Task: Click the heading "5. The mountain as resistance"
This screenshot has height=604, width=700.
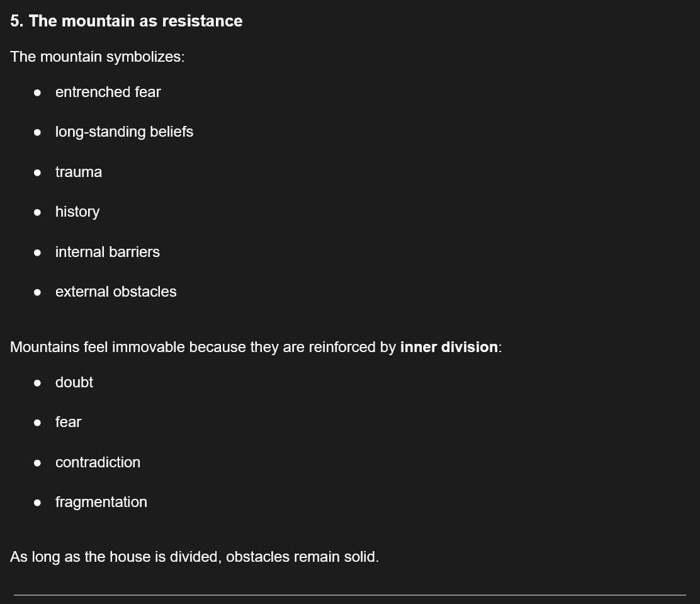Action: (x=126, y=21)
